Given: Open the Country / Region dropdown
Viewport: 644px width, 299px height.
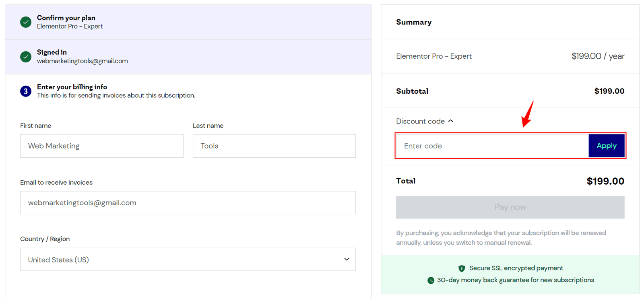Looking at the screenshot, I should (x=188, y=260).
